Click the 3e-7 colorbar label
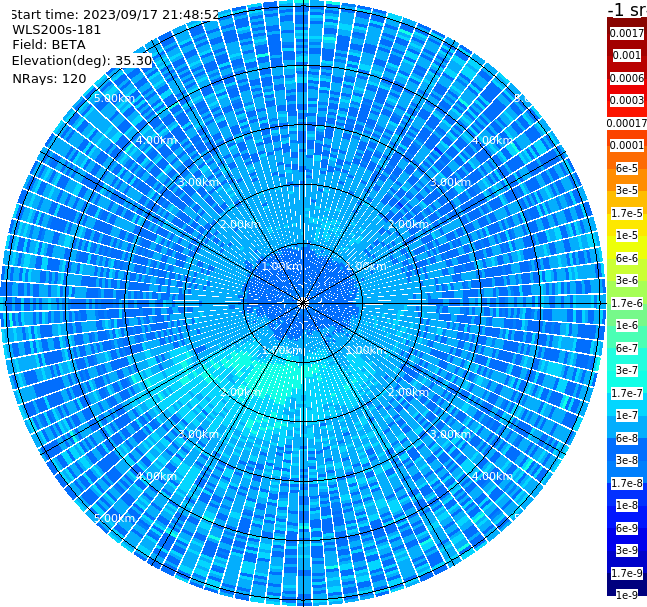 point(627,370)
